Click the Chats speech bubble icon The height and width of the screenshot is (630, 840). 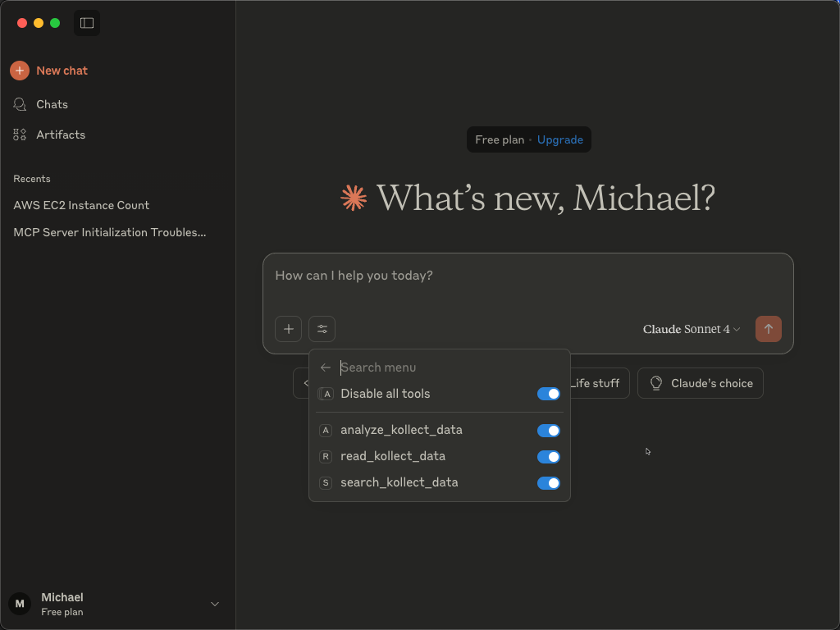click(20, 104)
